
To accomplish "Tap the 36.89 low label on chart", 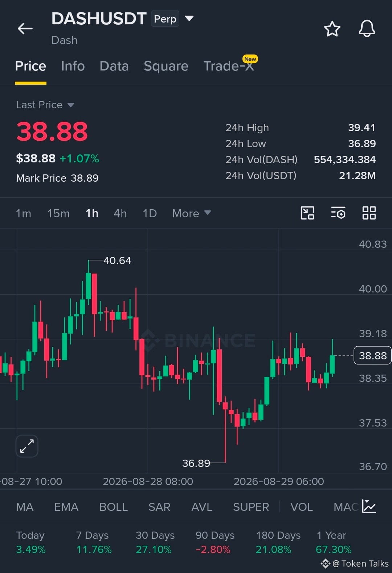I will coord(196,463).
